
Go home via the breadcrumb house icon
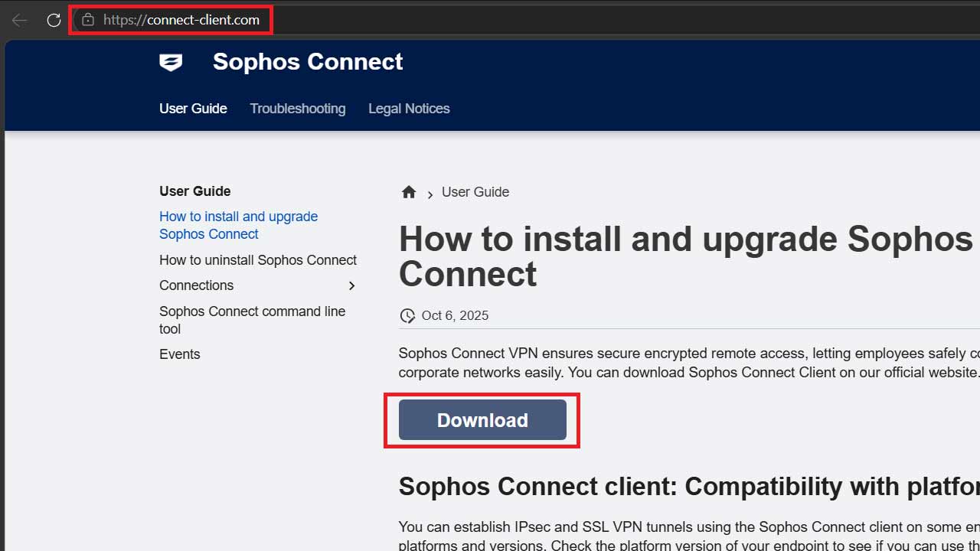(x=409, y=192)
